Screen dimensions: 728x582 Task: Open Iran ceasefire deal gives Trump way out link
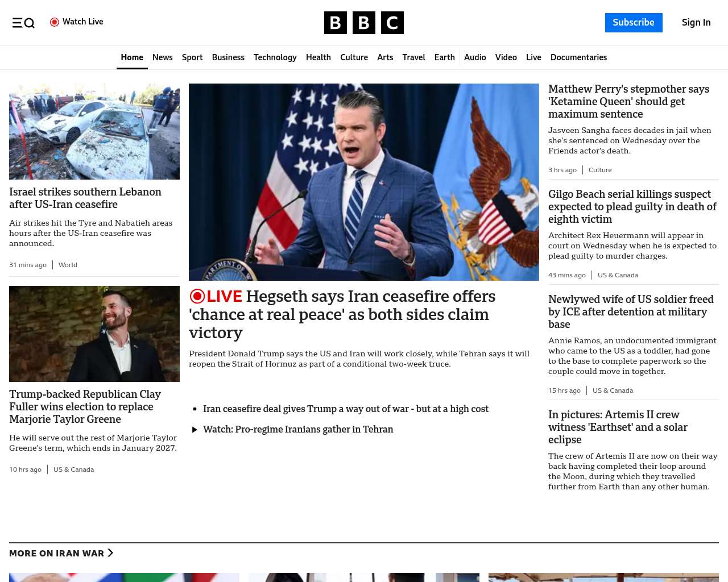pos(346,409)
